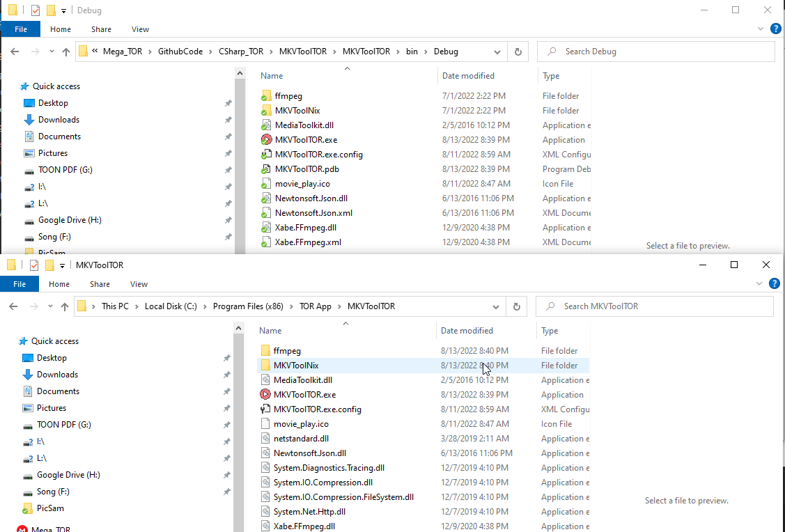Click Search Debug input field

click(x=656, y=52)
